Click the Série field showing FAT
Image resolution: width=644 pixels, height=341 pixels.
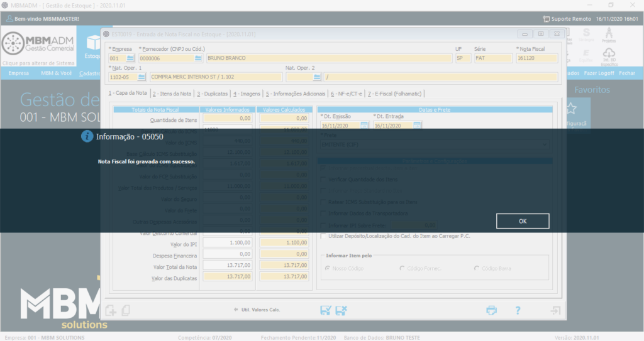tap(493, 58)
